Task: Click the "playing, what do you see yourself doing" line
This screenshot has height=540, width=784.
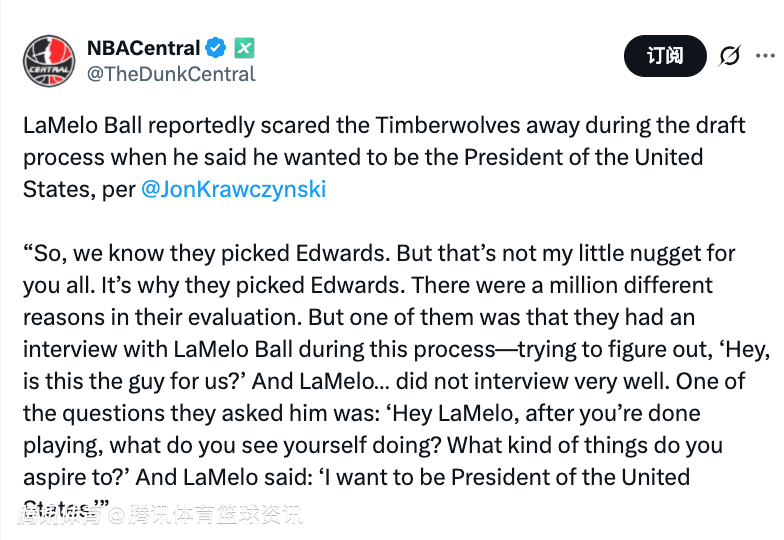Action: click(x=220, y=446)
